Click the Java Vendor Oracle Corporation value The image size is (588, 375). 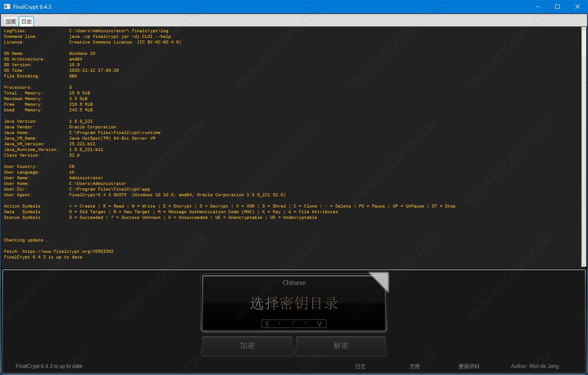93,127
